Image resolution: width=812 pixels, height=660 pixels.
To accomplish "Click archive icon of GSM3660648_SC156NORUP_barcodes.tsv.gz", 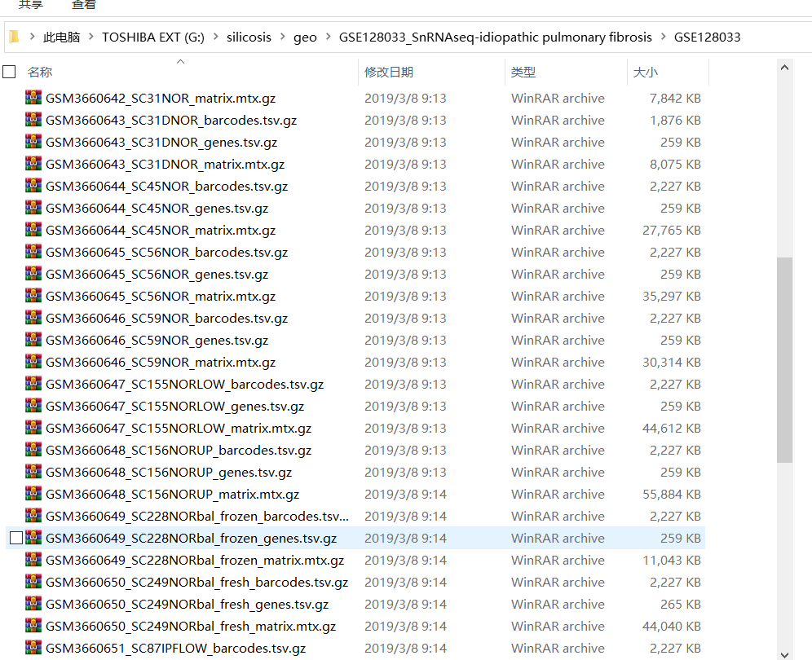I will (x=33, y=449).
